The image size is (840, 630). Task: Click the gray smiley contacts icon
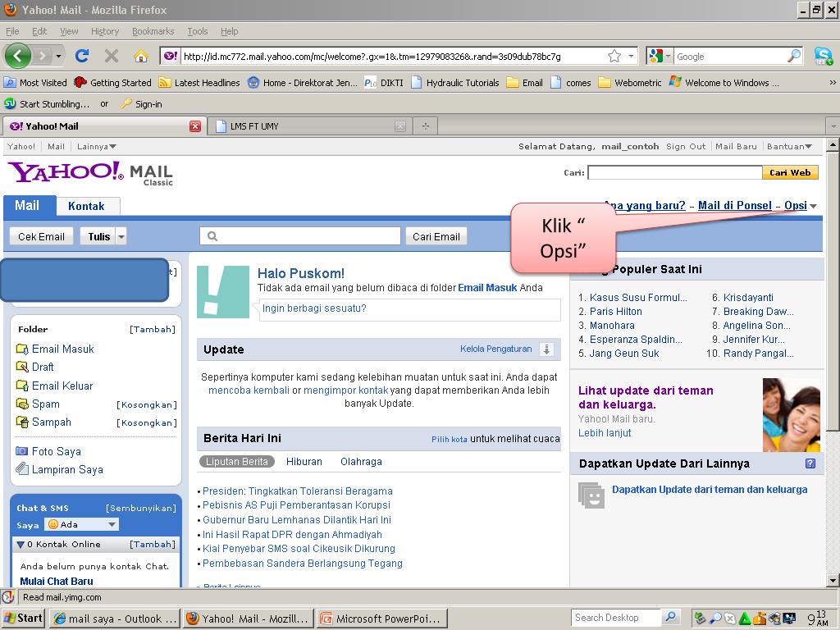[x=591, y=495]
